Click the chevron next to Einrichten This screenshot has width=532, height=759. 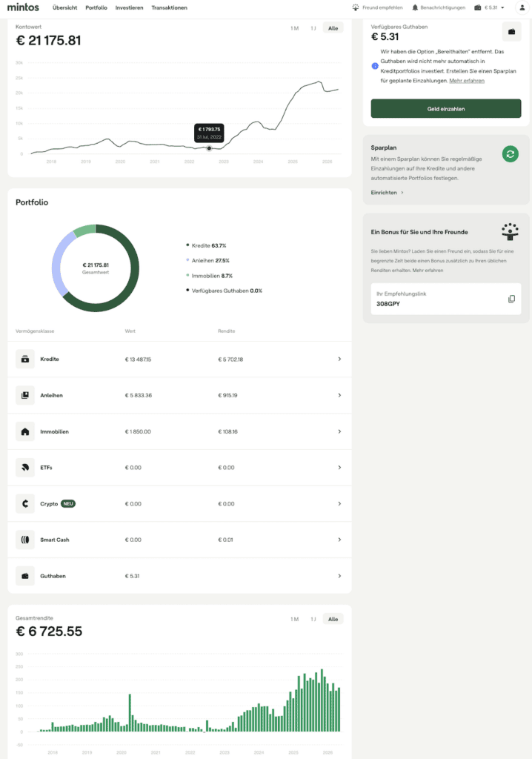[402, 193]
